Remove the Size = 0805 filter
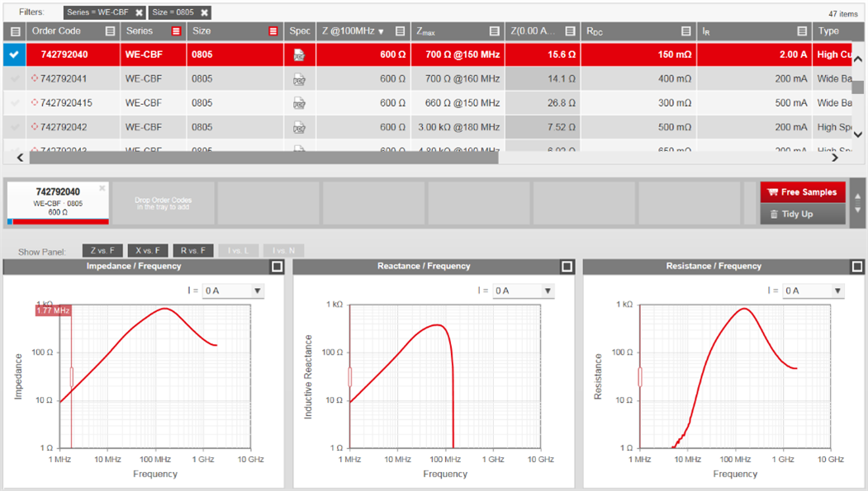The height and width of the screenshot is (491, 868). [204, 12]
